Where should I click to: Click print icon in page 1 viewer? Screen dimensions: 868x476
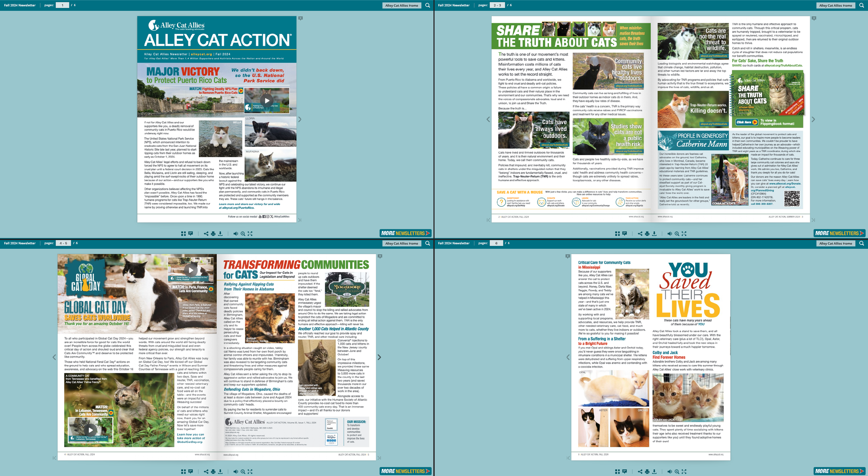coord(213,233)
